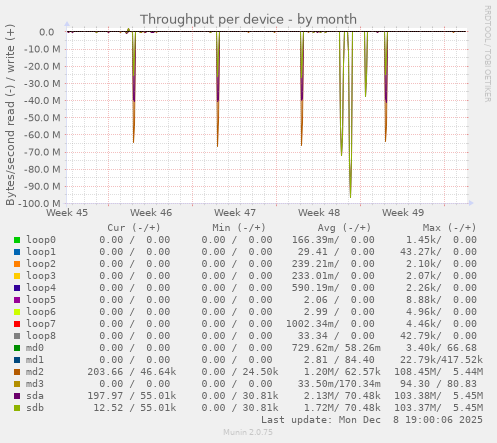
Task: Click the 'Last update' timestamp line
Action: (372, 420)
